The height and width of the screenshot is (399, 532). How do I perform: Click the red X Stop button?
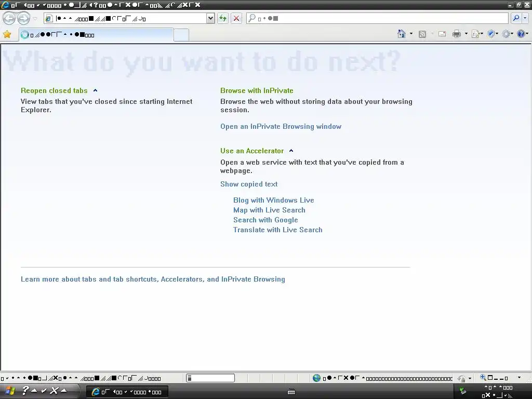click(236, 18)
